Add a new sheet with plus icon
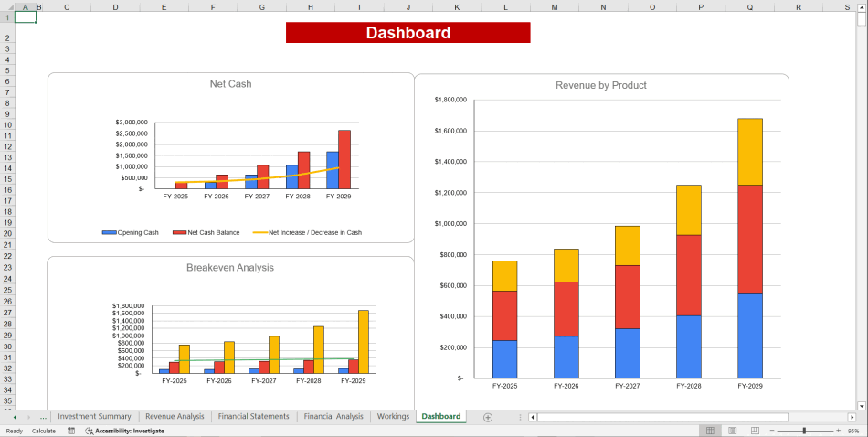Screen dimensions: 868x437 click(x=487, y=417)
